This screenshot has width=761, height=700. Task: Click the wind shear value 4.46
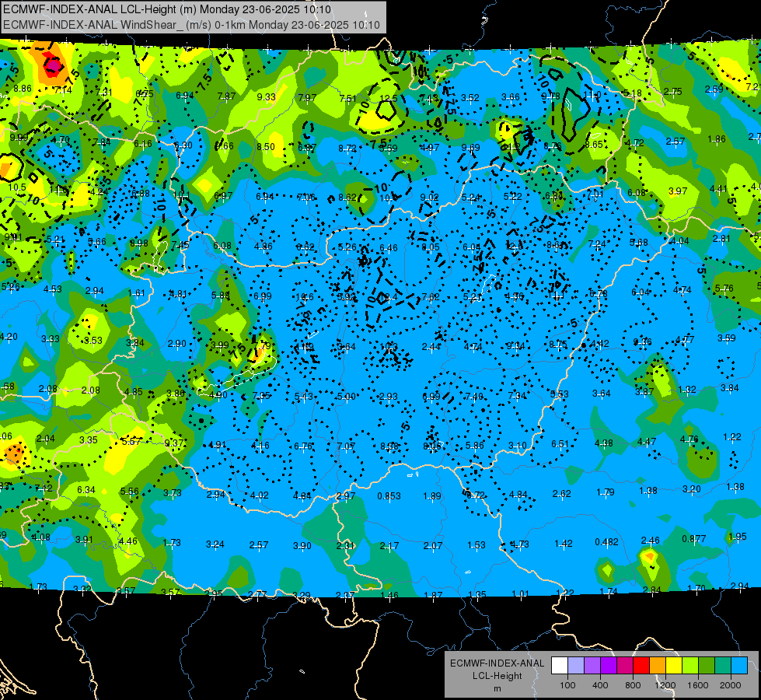128,541
